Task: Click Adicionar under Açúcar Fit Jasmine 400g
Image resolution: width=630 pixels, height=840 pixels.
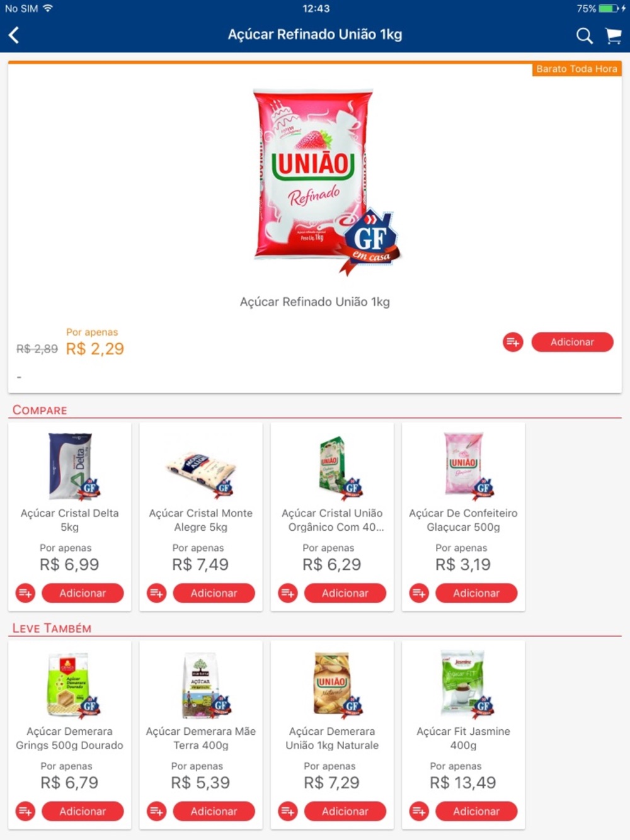Action: pyautogui.click(x=476, y=811)
